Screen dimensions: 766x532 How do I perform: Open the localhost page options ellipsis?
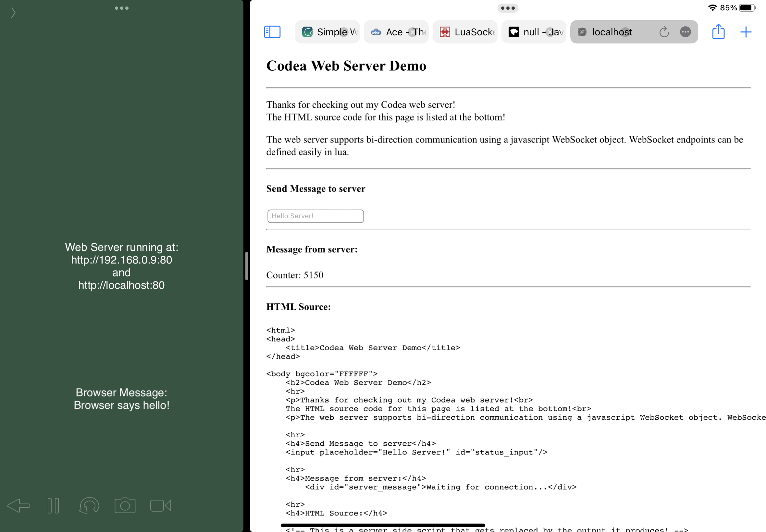point(685,32)
